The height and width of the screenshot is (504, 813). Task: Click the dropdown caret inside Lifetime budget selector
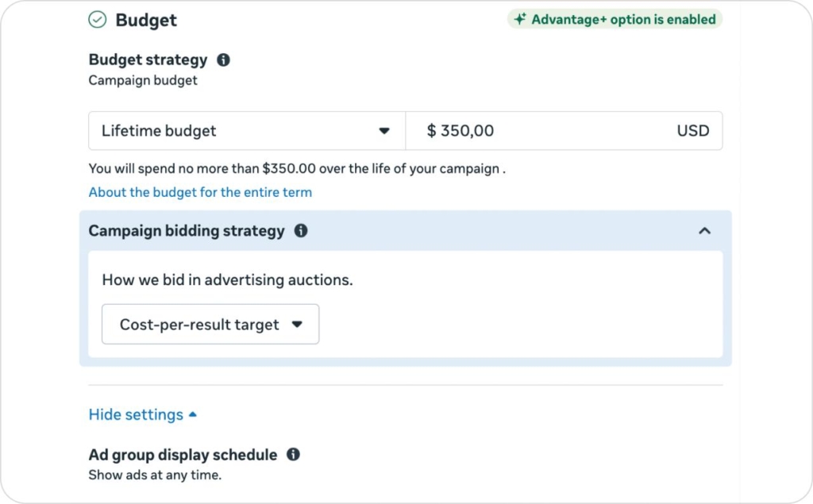(x=385, y=130)
